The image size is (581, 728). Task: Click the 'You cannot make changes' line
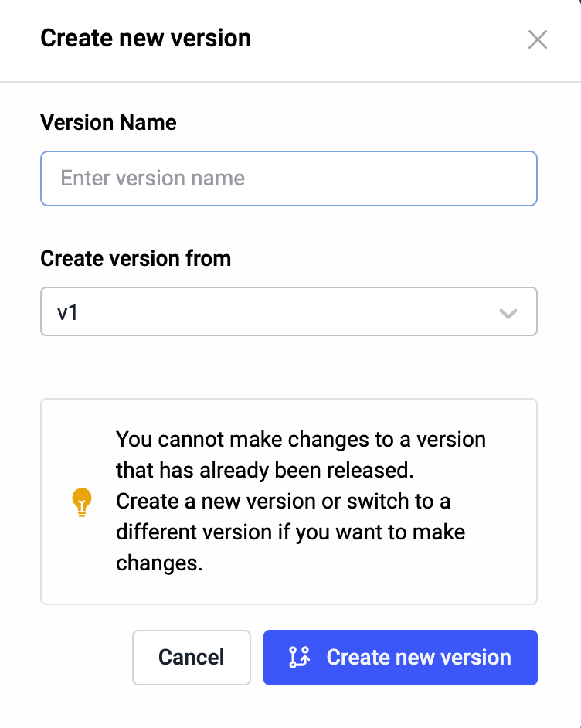coord(301,439)
